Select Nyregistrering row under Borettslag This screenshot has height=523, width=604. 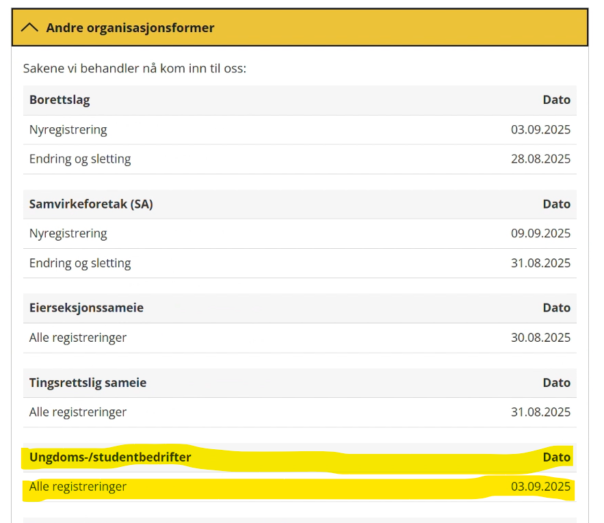300,130
